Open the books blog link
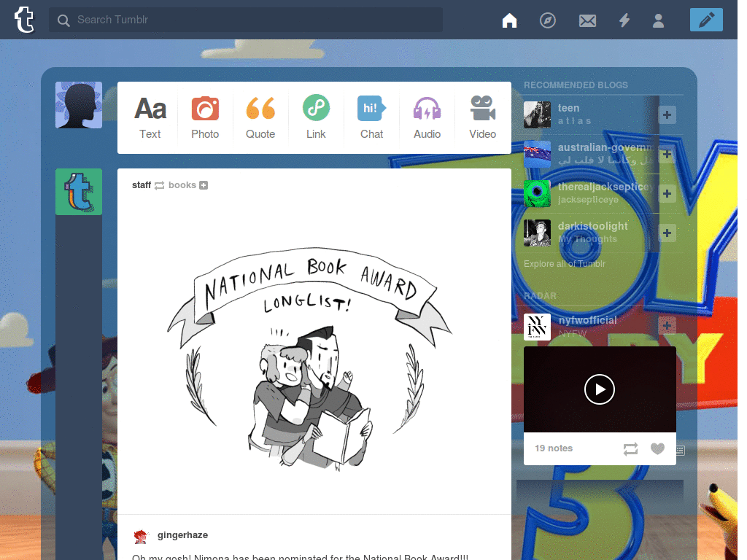Image resolution: width=747 pixels, height=560 pixels. click(x=182, y=184)
